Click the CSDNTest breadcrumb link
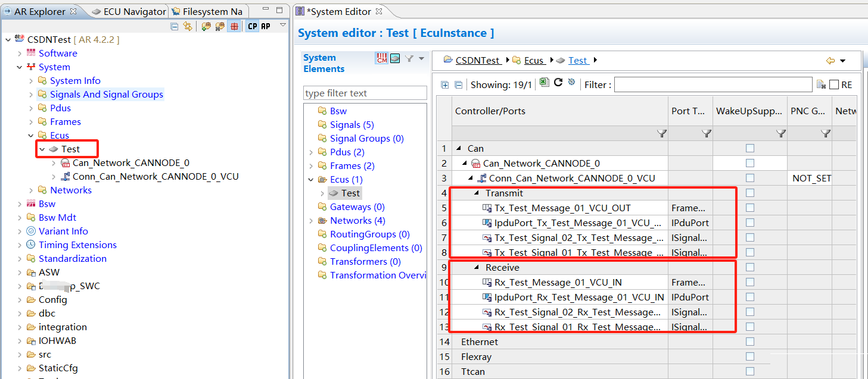The width and height of the screenshot is (868, 379). pyautogui.click(x=477, y=60)
